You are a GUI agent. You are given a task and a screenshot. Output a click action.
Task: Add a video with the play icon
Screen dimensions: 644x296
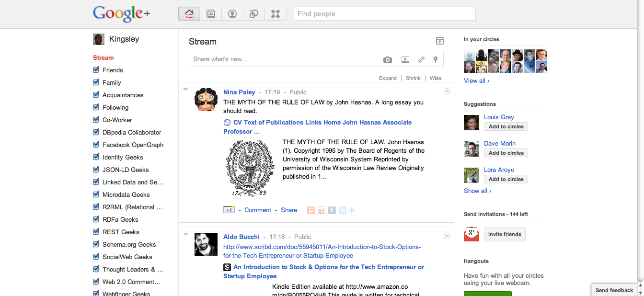(x=405, y=60)
